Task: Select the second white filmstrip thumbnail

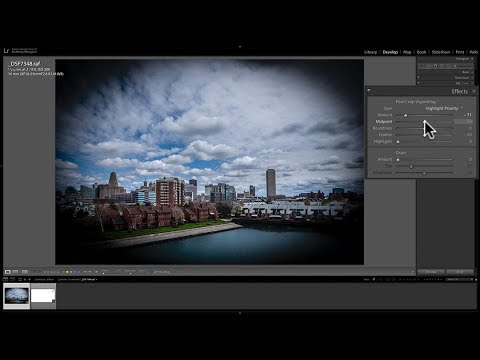Action: pyautogui.click(x=43, y=296)
